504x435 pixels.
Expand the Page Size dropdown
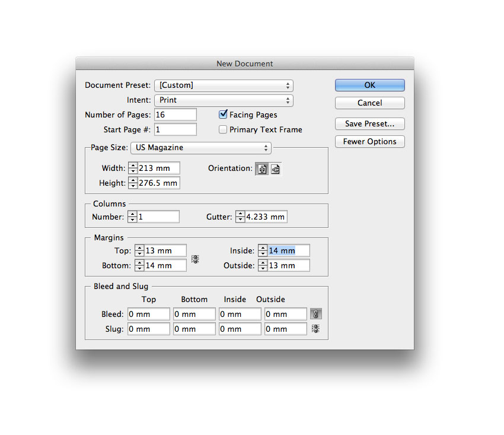point(201,148)
